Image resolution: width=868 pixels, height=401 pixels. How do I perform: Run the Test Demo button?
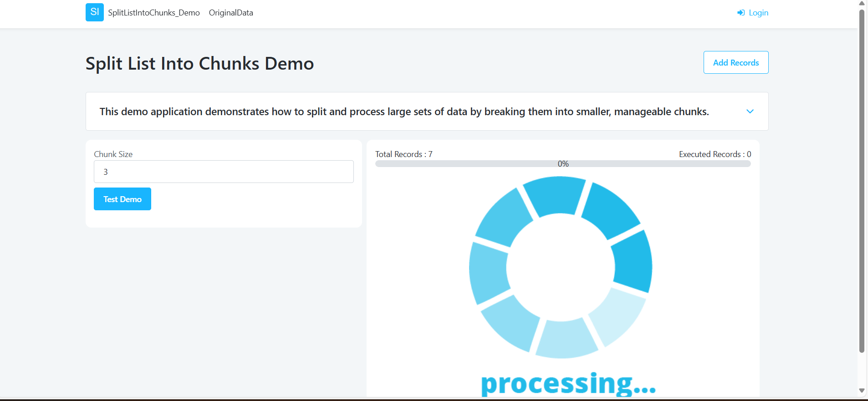(122, 199)
